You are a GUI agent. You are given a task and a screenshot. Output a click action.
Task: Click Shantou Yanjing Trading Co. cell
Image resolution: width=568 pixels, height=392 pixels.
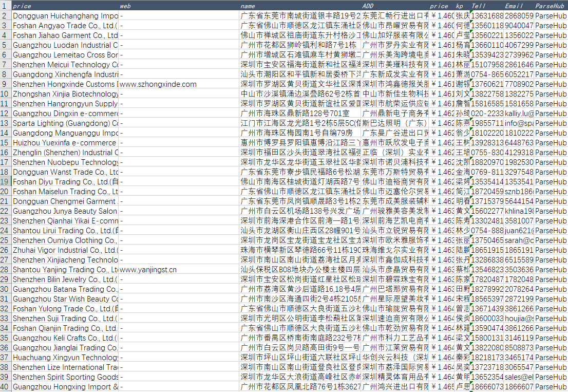(x=65, y=270)
